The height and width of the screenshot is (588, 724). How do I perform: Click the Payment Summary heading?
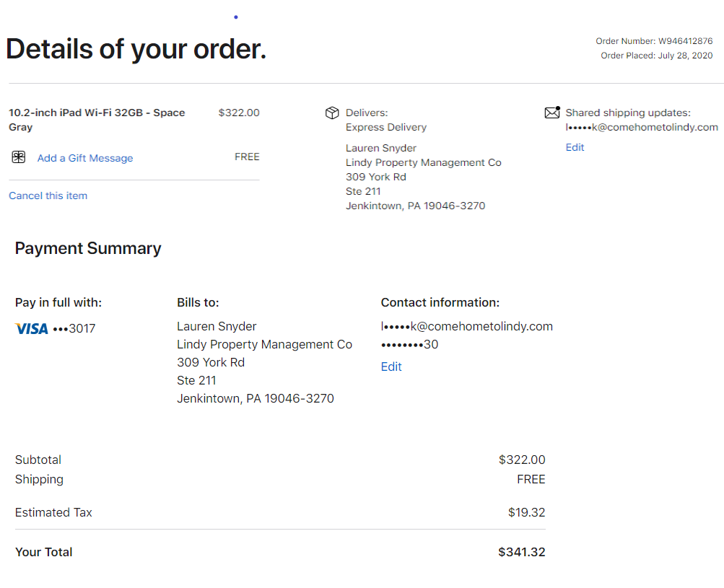coord(88,248)
